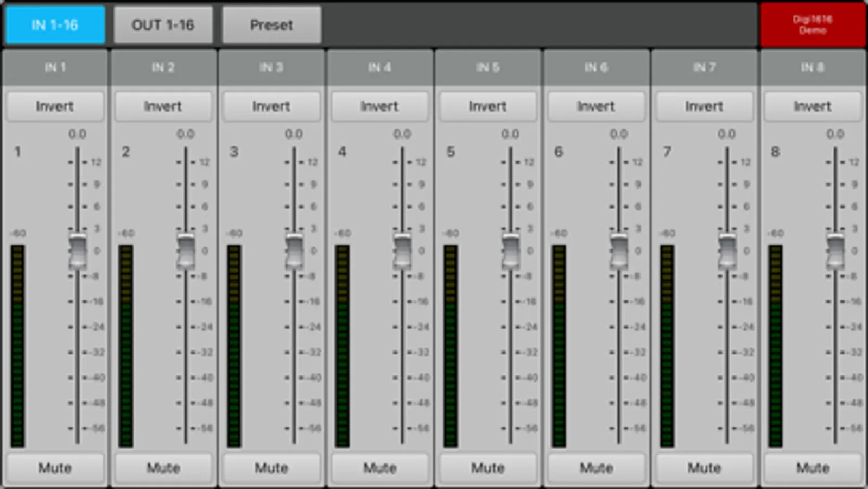
Task: Click the 0.0 gain value on channel 1
Action: click(x=77, y=134)
